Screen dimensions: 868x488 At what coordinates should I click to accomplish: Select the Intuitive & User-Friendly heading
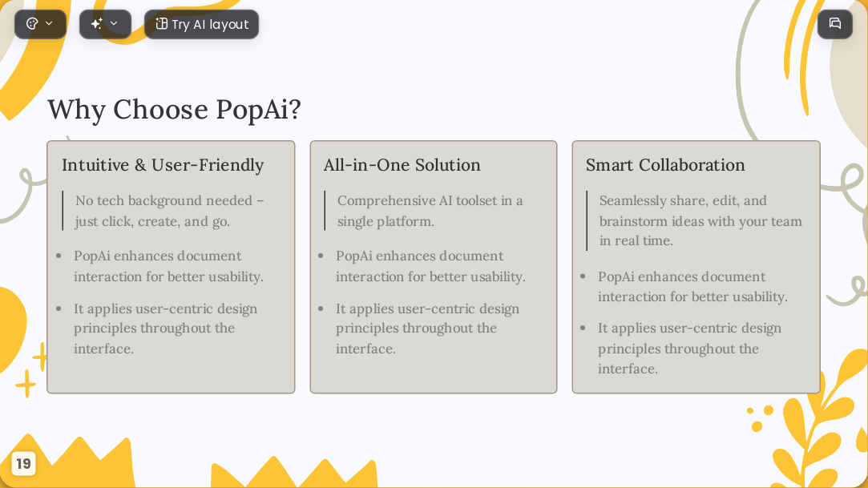click(x=163, y=165)
